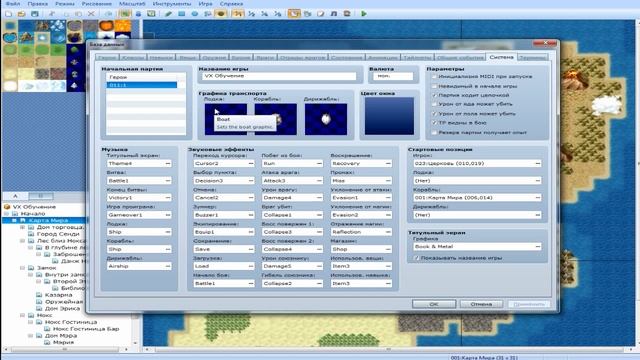Uncheck 'TP видны в бою' checkbox
The width and height of the screenshot is (640, 360).
click(x=434, y=122)
